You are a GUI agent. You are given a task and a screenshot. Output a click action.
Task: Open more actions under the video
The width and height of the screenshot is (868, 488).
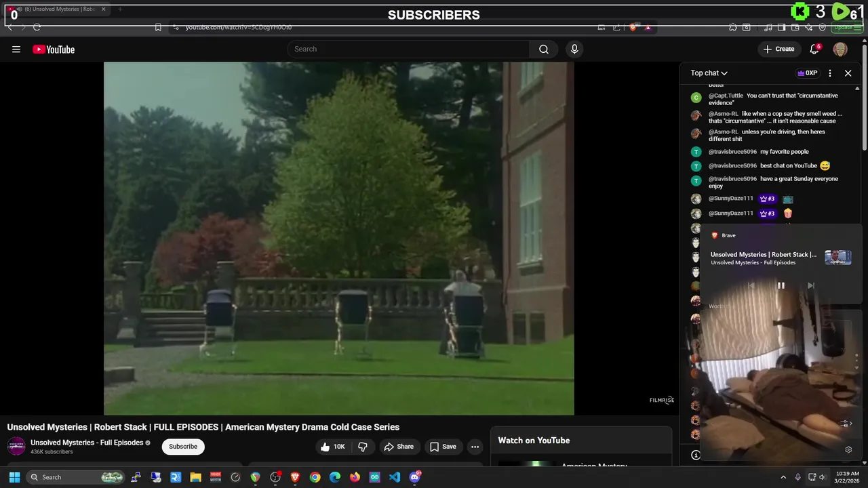pos(475,447)
